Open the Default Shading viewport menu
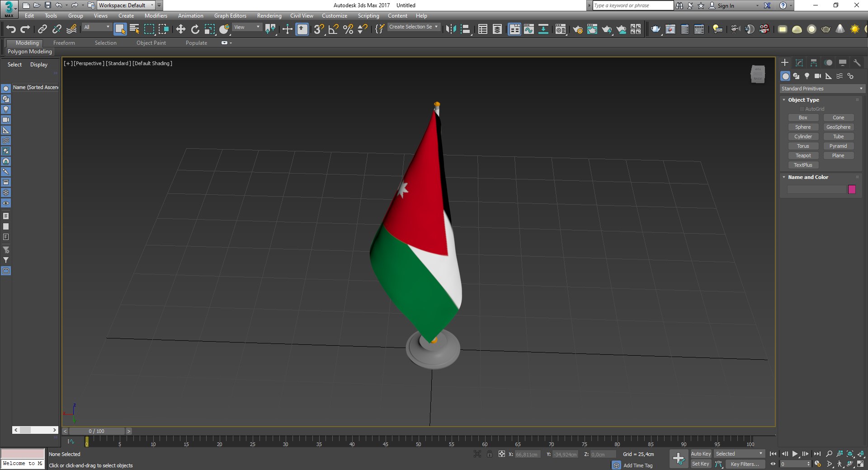868x470 pixels. [152, 63]
